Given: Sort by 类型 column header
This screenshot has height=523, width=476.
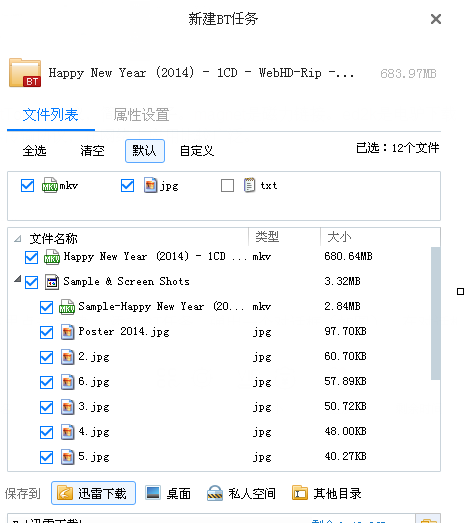Looking at the screenshot, I should [x=267, y=237].
